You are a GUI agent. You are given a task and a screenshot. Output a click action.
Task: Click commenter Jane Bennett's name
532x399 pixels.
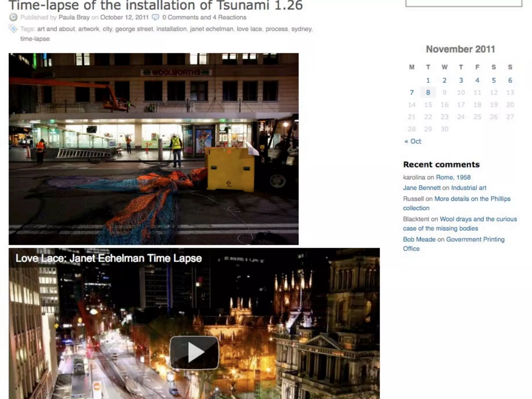[422, 188]
